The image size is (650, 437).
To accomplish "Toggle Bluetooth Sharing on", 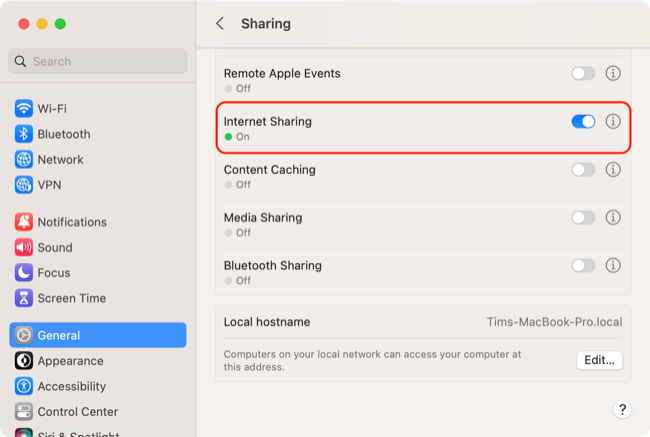I will coord(583,266).
